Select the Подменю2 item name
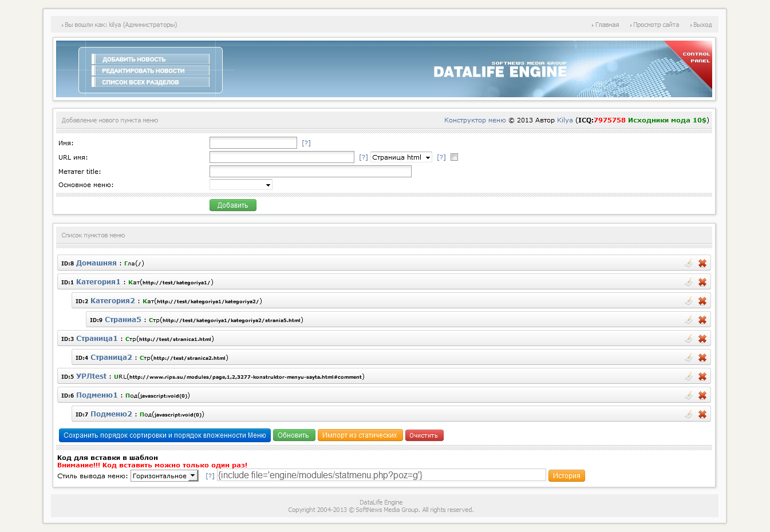770x532 pixels. (111, 414)
